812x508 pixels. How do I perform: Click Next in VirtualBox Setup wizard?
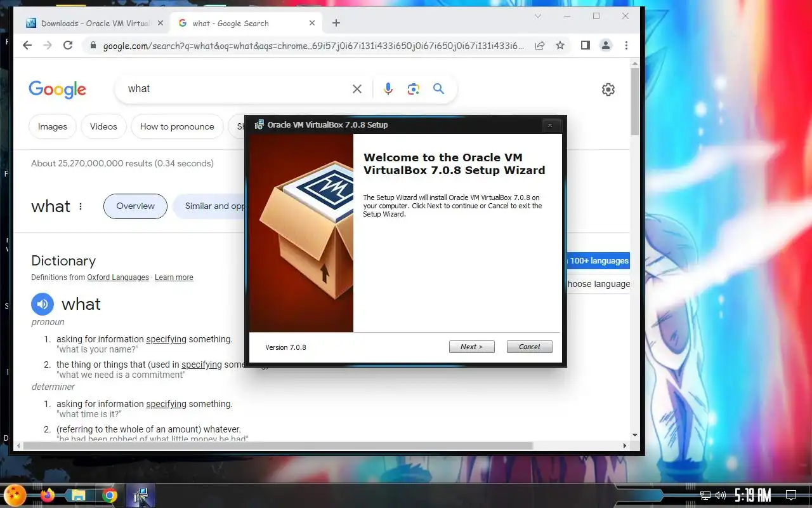[471, 347]
